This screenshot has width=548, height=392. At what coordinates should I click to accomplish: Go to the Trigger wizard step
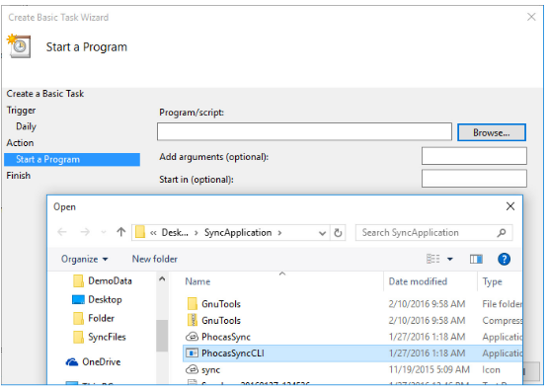(x=21, y=110)
